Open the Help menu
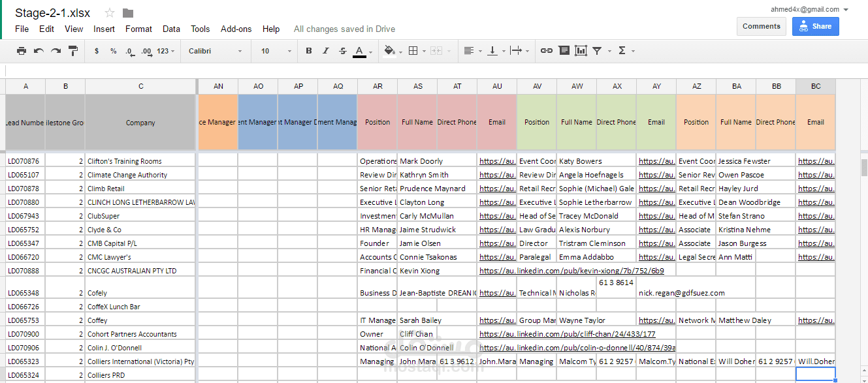Screen dimensions: 868x383 click(x=271, y=29)
